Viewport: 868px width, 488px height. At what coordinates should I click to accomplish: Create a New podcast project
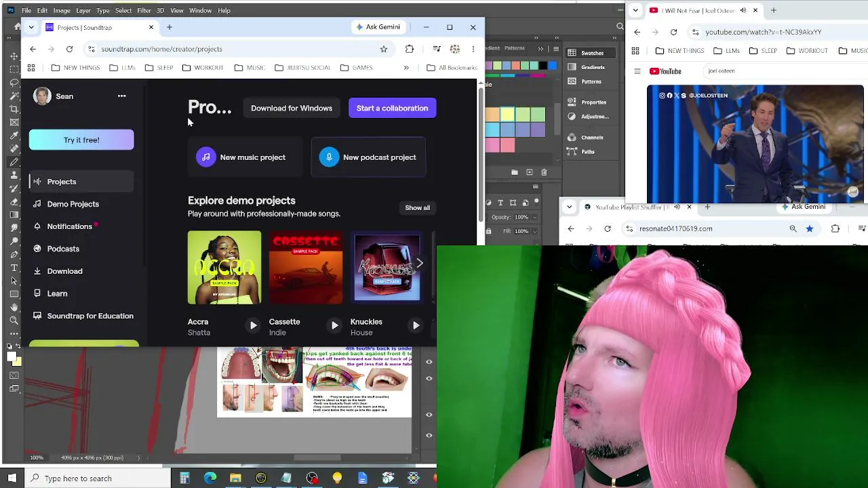point(368,157)
